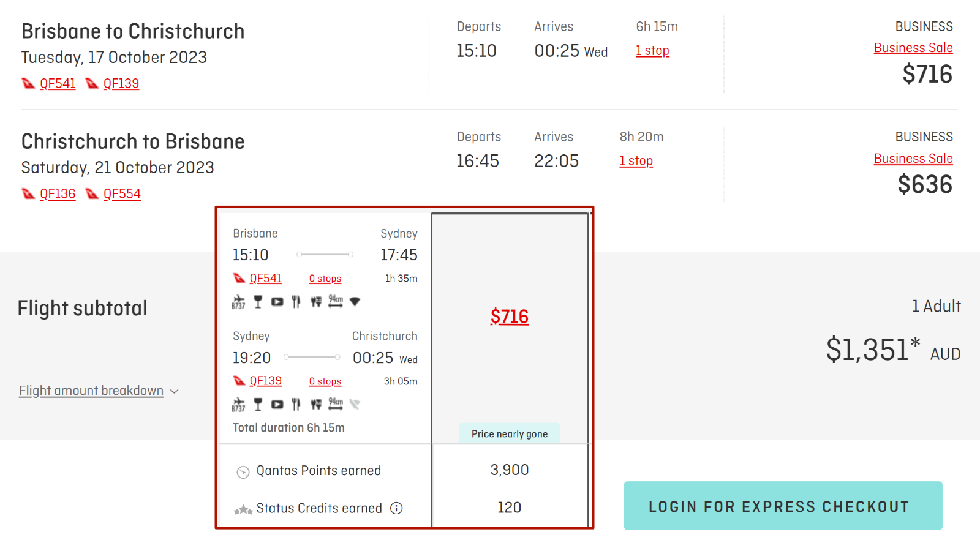Click the wine glass icon for QF139

tap(258, 404)
